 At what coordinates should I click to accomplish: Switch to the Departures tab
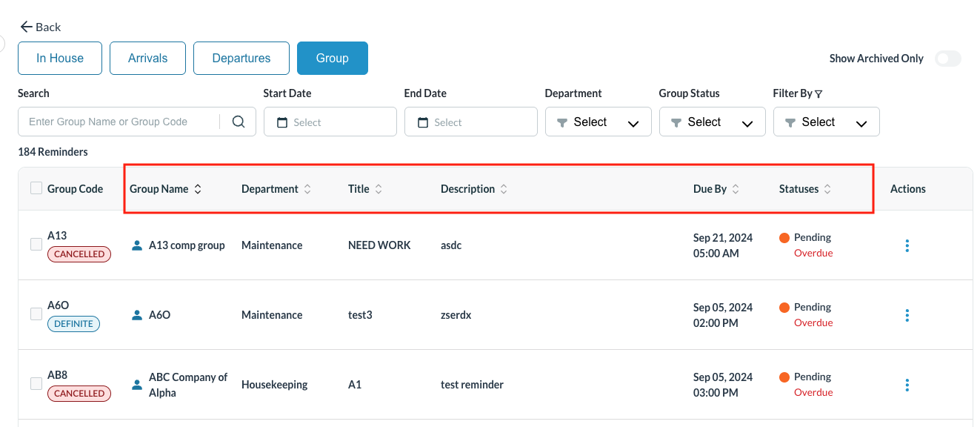[241, 59]
